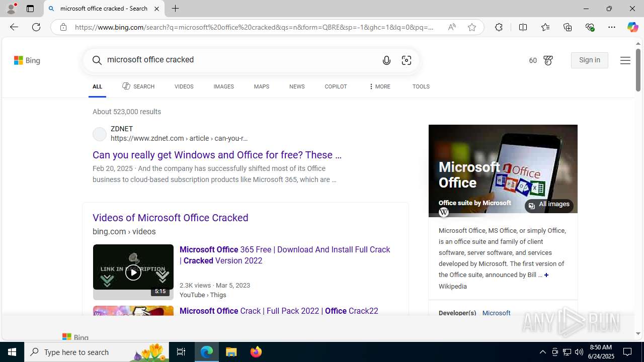The width and height of the screenshot is (644, 362).
Task: Open the 8:50 AM clock calendar
Action: coord(601,352)
